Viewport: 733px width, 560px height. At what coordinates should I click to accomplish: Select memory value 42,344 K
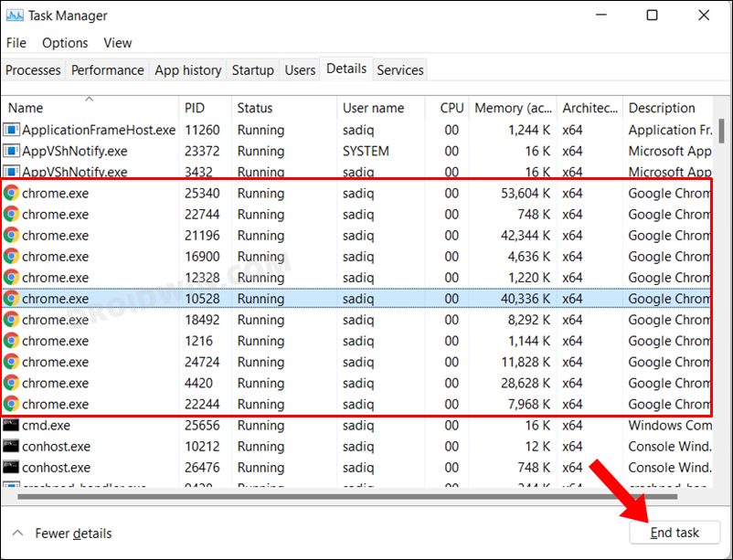pos(526,235)
